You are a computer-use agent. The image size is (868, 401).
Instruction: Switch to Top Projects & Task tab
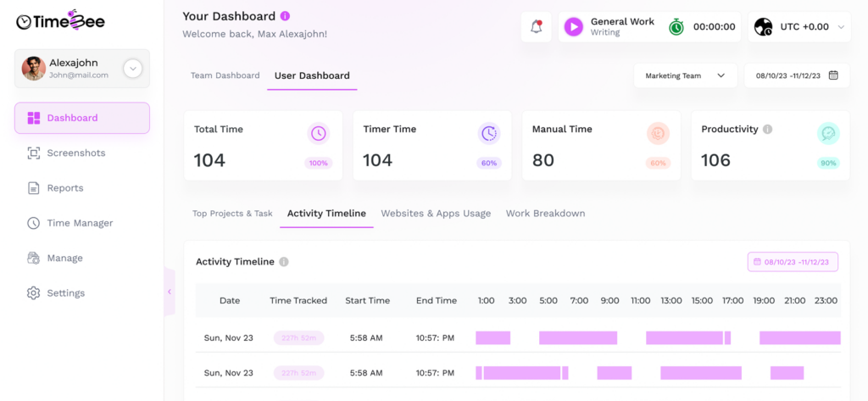pos(232,214)
